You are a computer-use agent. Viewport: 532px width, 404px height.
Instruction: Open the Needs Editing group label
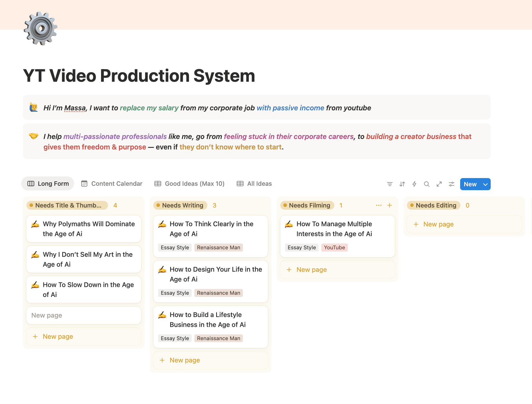tap(434, 205)
